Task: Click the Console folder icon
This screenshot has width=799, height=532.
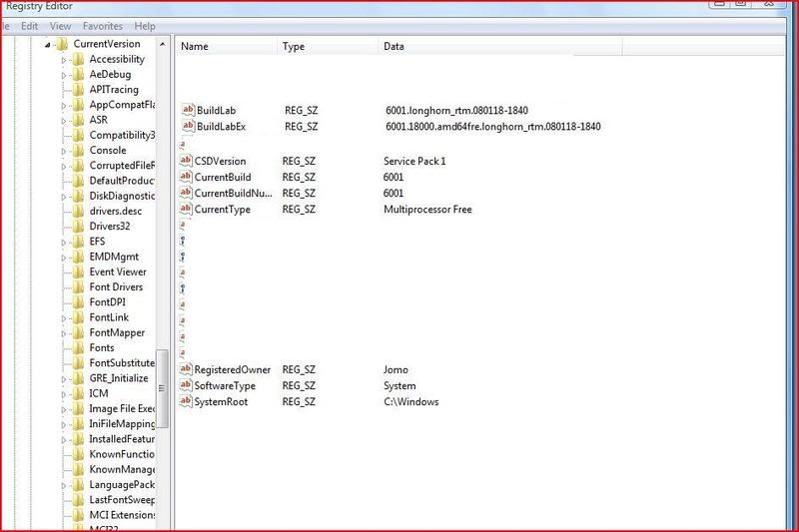Action: point(78,151)
